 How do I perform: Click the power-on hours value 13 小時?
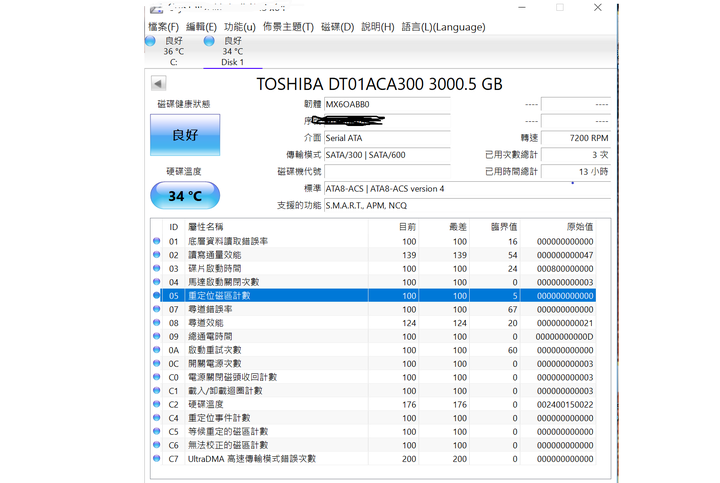click(576, 172)
